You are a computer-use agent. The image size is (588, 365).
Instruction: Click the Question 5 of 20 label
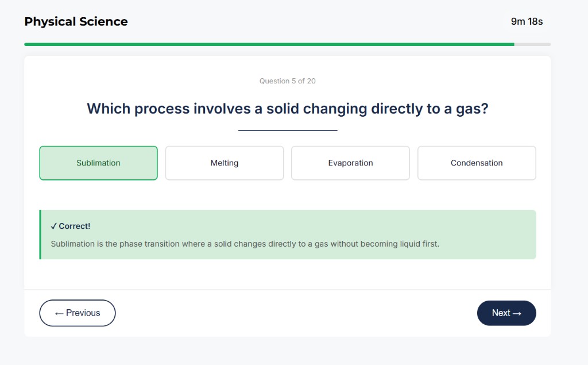click(287, 81)
